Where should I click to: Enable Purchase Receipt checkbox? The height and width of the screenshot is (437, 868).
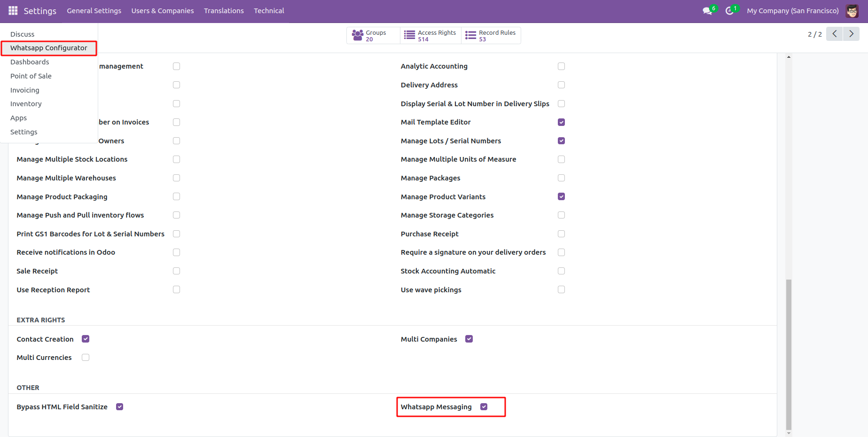(561, 234)
